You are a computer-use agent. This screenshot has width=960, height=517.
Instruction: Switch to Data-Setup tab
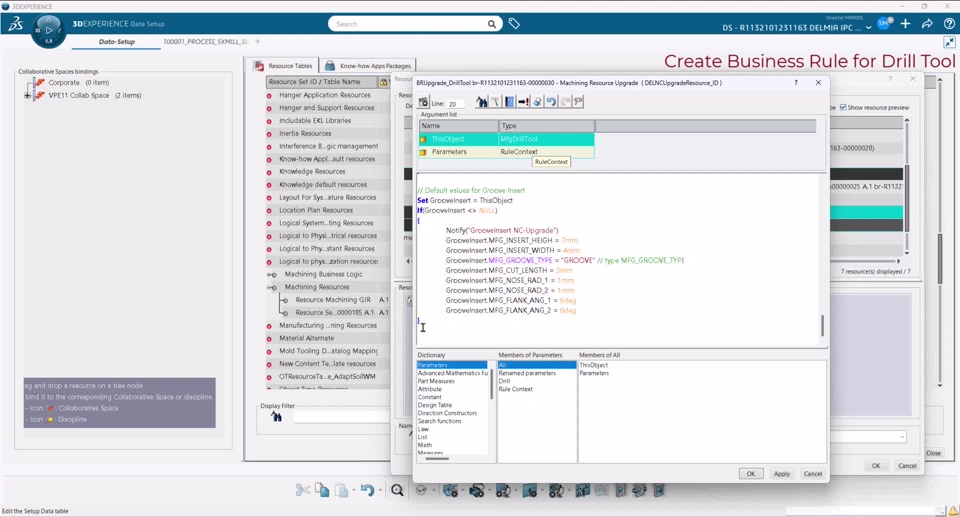116,42
